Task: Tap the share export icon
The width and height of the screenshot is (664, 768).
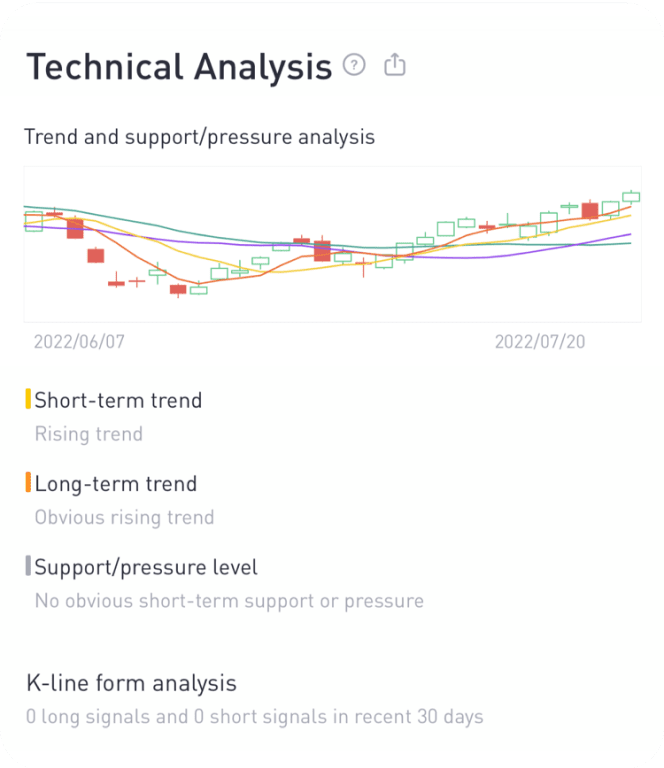Action: 395,64
